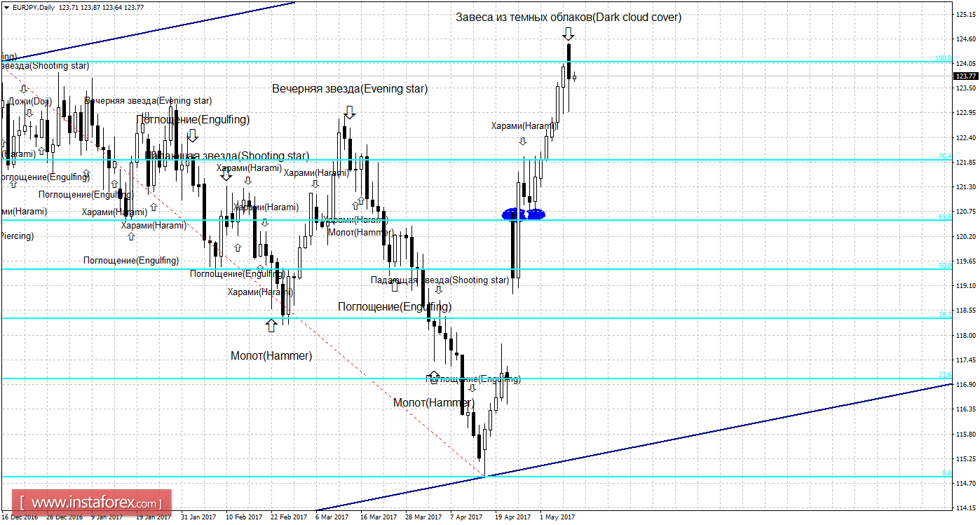Click the 1 May 2017 date label

558,517
